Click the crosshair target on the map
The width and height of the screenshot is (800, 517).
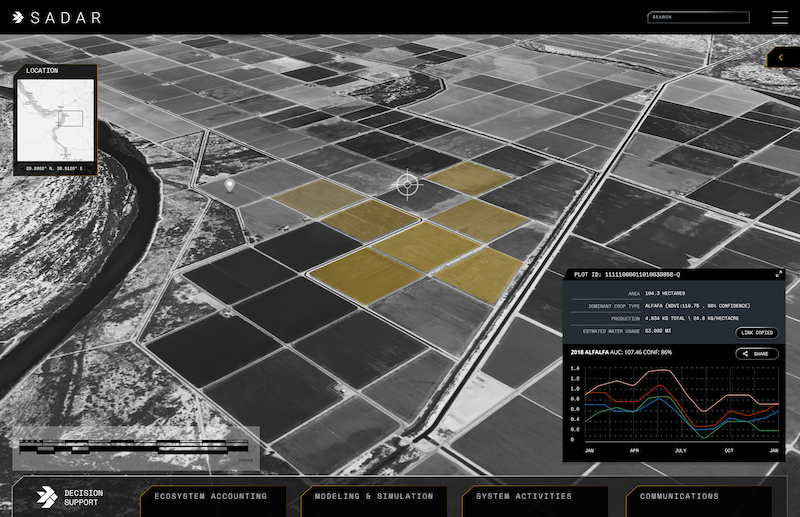[x=407, y=184]
